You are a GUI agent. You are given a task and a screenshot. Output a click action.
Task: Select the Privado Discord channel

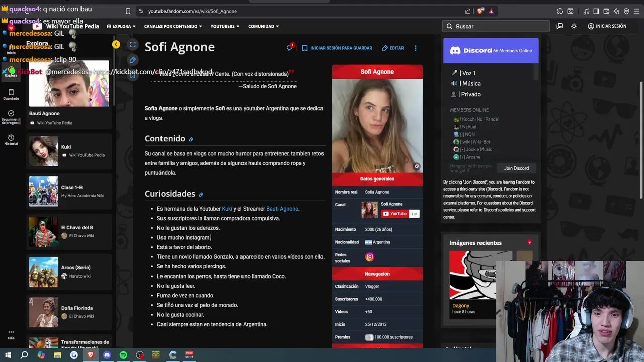pos(466,94)
